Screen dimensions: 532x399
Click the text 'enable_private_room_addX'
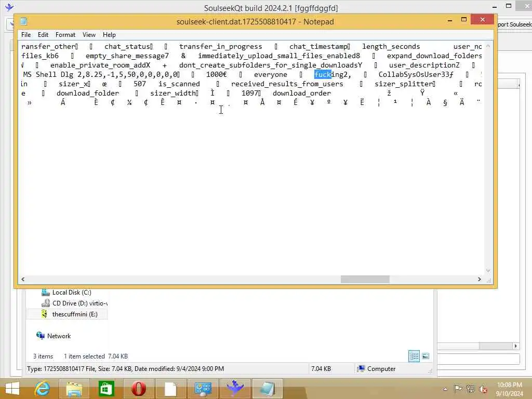pos(100,65)
